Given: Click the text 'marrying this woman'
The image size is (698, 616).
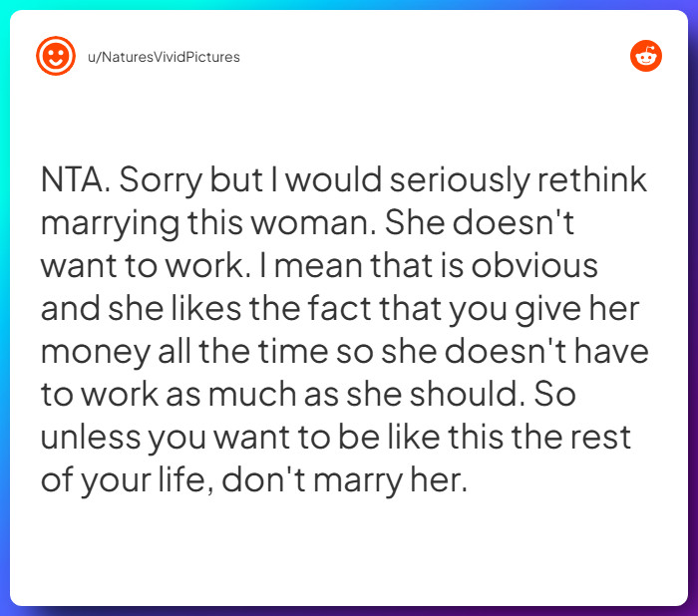Looking at the screenshot, I should coord(208,223).
